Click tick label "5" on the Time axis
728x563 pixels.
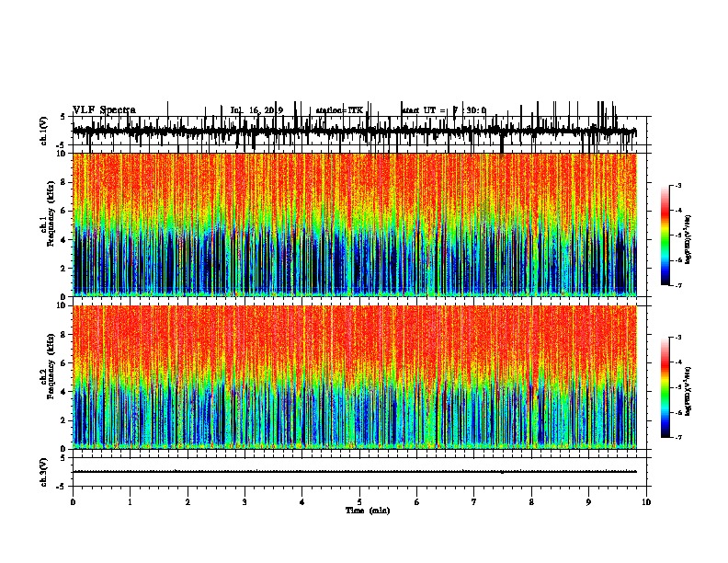359,502
